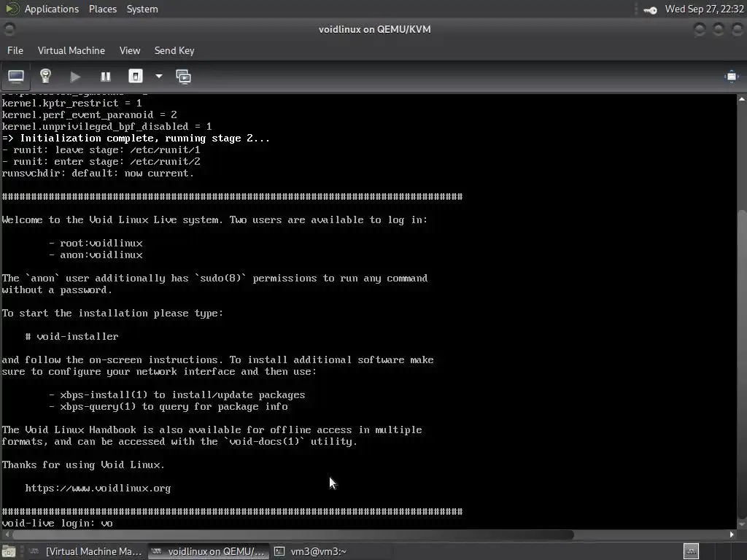
Task: Pause the virtual machine
Action: click(x=105, y=77)
